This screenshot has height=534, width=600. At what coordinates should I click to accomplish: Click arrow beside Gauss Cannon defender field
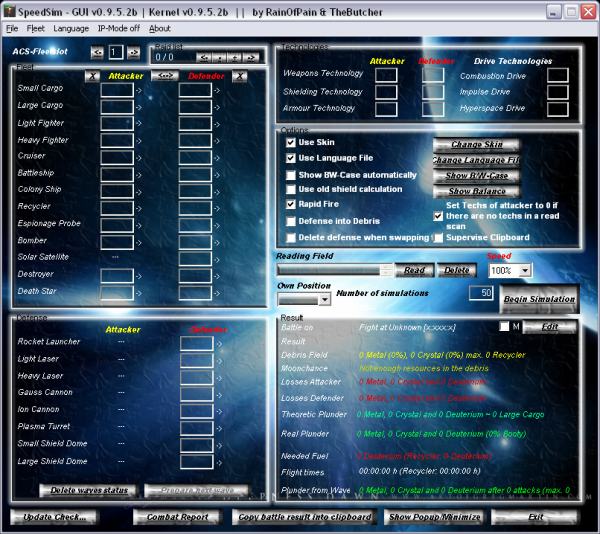[x=219, y=395]
